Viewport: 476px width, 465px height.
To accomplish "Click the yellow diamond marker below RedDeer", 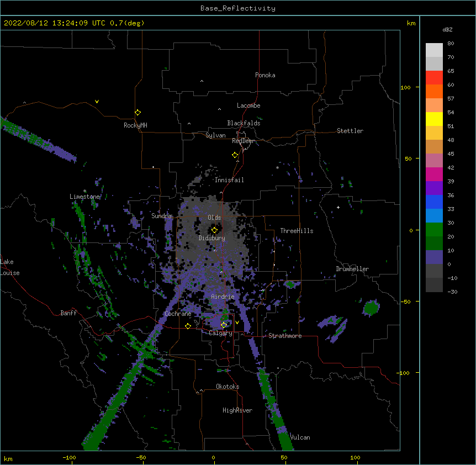I will (x=235, y=155).
